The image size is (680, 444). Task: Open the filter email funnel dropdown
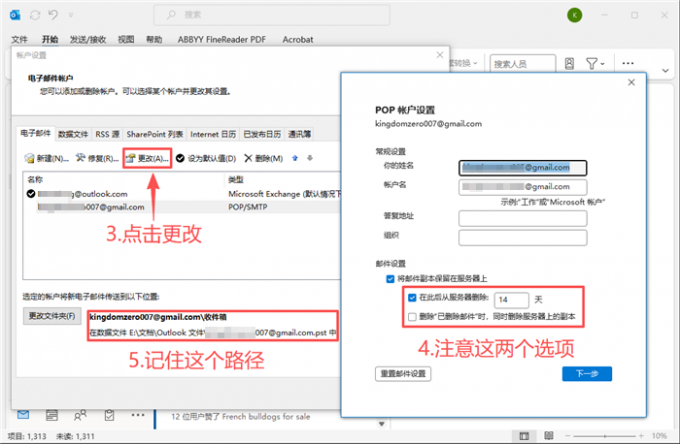(x=595, y=64)
